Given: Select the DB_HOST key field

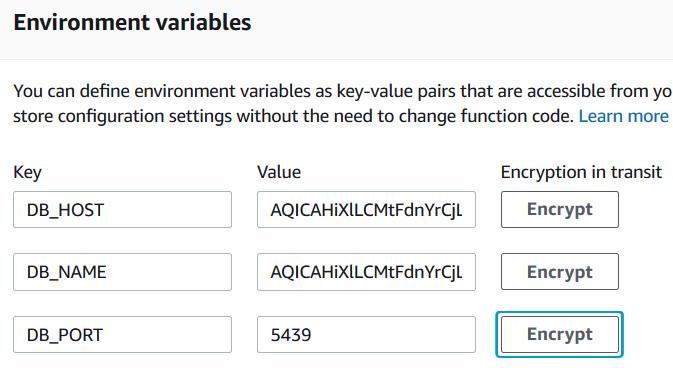Looking at the screenshot, I should click(122, 210).
